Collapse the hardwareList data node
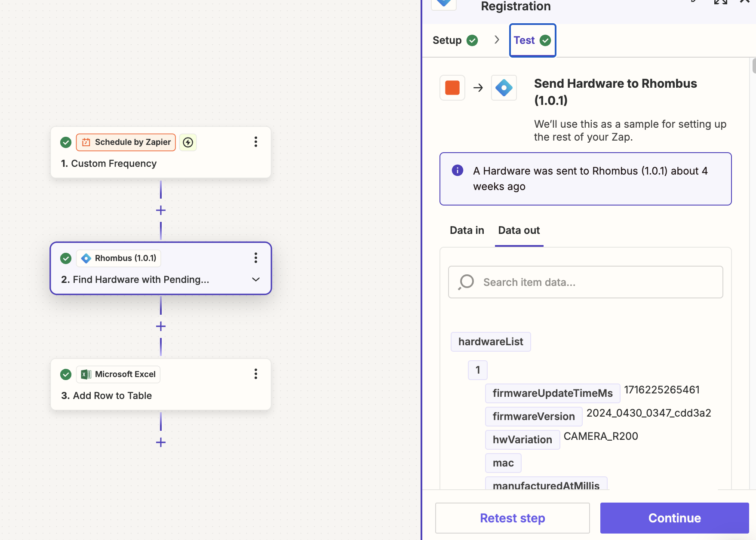Image resolution: width=756 pixels, height=540 pixels. click(x=491, y=342)
